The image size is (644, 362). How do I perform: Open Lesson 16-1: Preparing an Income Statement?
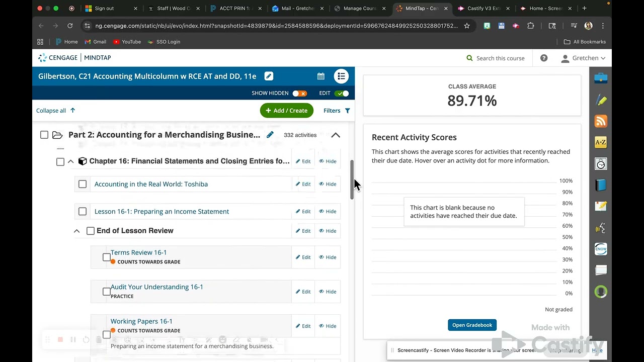tap(162, 212)
